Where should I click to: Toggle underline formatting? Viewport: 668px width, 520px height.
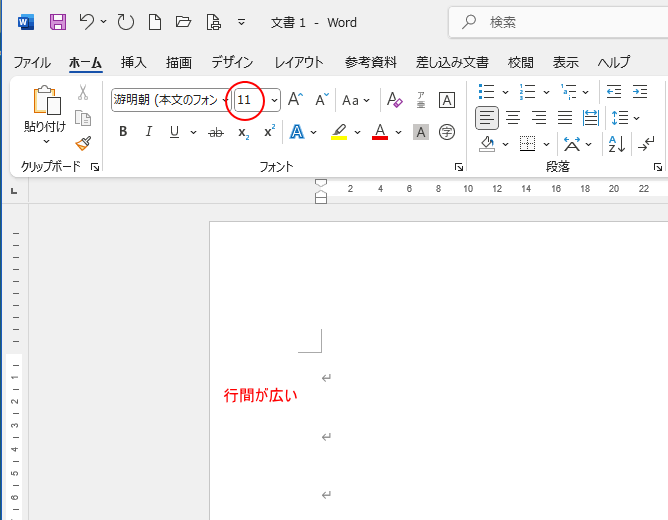point(174,132)
